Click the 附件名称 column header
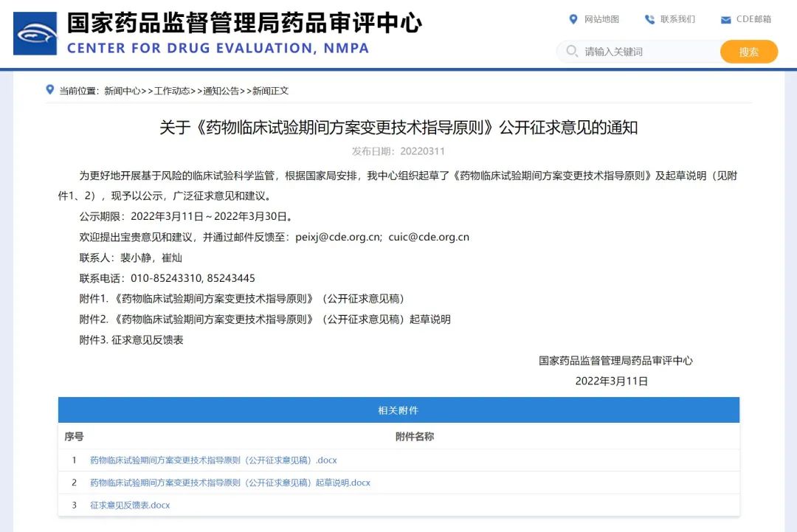 [x=415, y=437]
